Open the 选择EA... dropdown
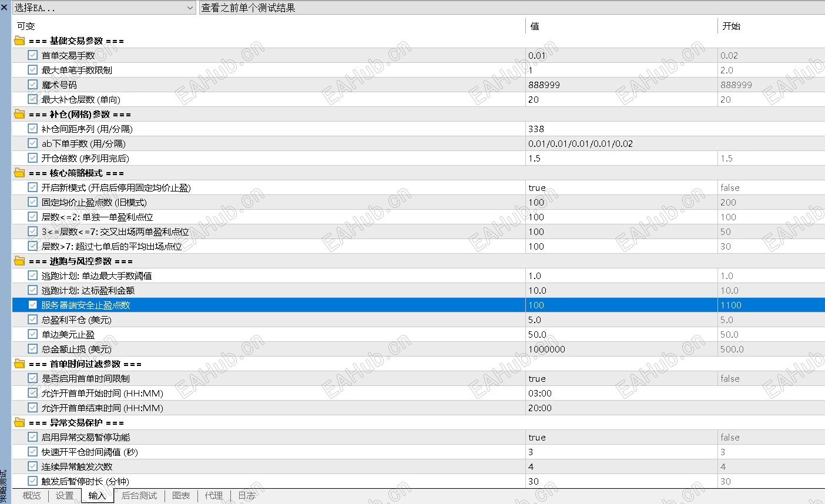 coord(104,8)
